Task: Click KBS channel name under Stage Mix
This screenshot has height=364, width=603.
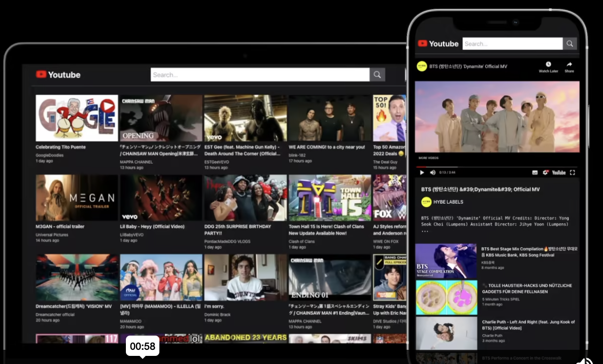Action: pos(487,263)
